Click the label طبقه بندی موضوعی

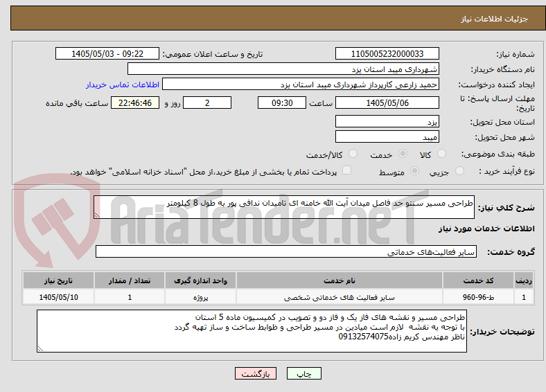pos(498,154)
